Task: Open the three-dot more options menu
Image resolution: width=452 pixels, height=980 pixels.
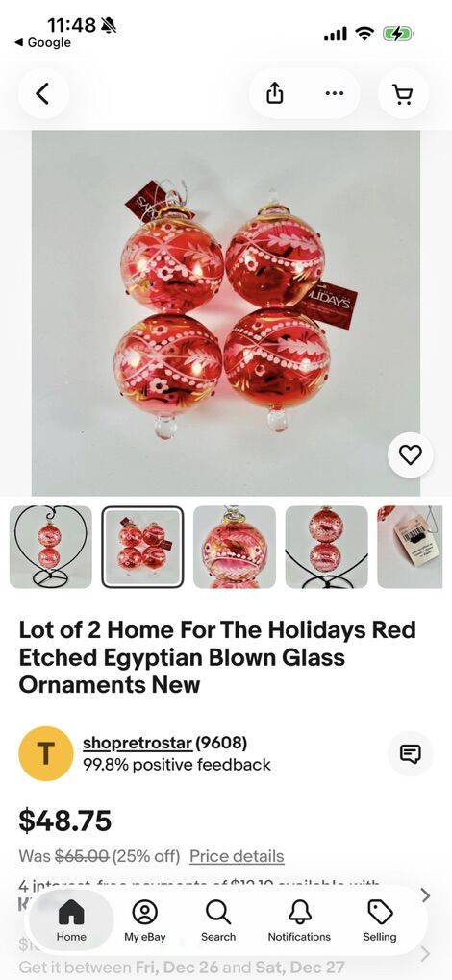Action: click(x=335, y=94)
